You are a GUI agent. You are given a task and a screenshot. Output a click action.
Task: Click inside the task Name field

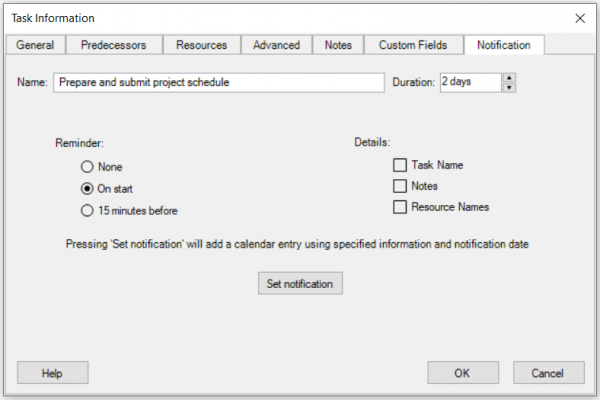(219, 83)
